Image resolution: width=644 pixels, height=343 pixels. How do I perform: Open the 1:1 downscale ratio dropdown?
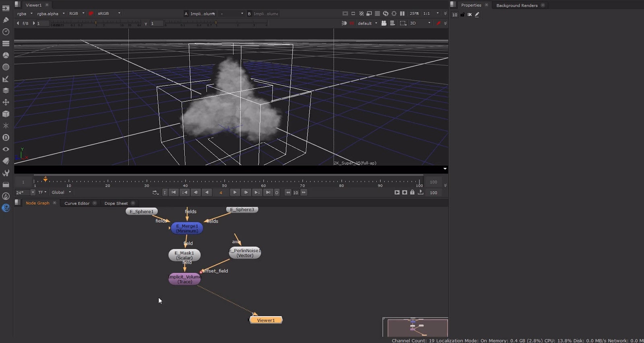pyautogui.click(x=431, y=14)
